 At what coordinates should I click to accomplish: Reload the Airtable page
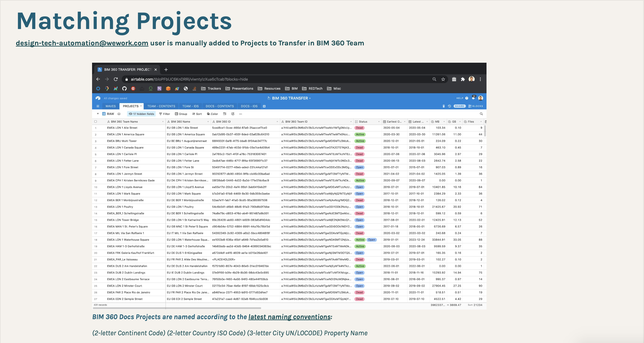(x=116, y=79)
